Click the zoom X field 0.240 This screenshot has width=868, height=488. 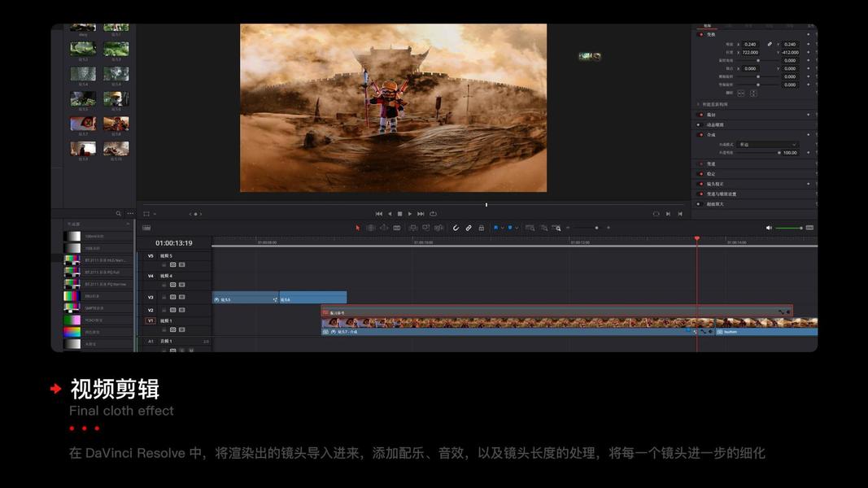click(752, 44)
